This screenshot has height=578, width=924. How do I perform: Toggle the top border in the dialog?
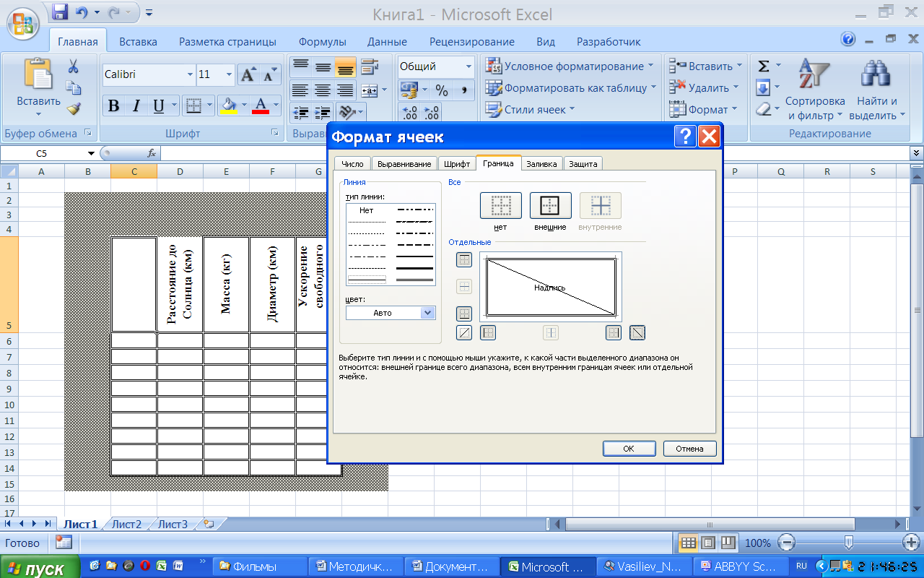[464, 260]
